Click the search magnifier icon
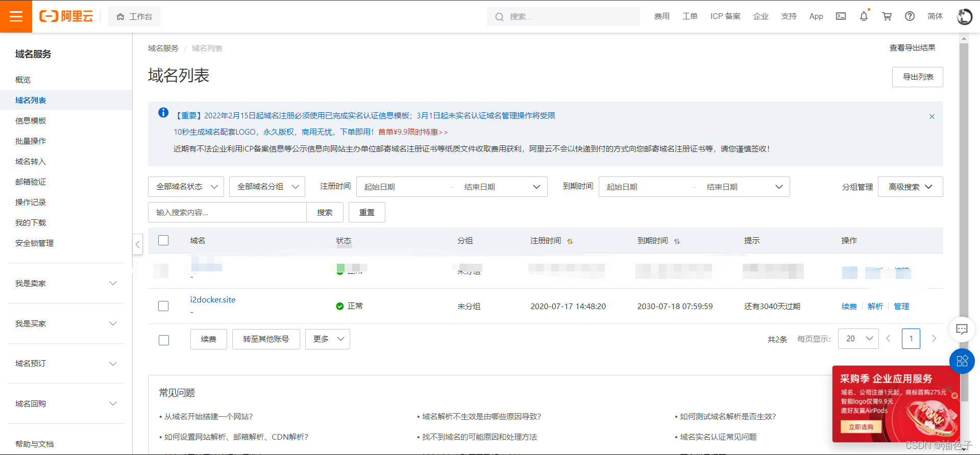Image resolution: width=980 pixels, height=455 pixels. coord(499,17)
